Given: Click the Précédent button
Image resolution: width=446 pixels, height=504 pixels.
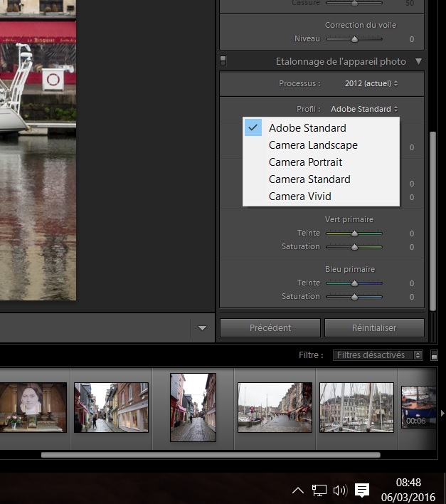Looking at the screenshot, I should (x=270, y=328).
